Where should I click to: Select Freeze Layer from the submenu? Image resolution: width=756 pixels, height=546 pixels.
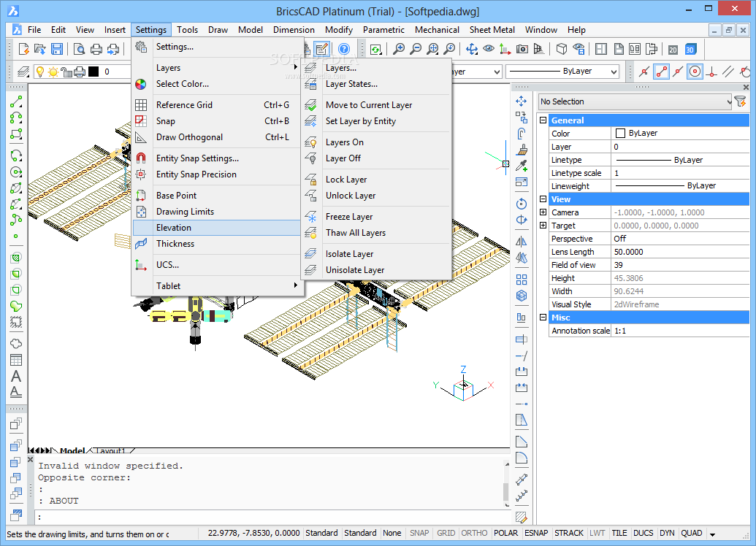coord(377,217)
